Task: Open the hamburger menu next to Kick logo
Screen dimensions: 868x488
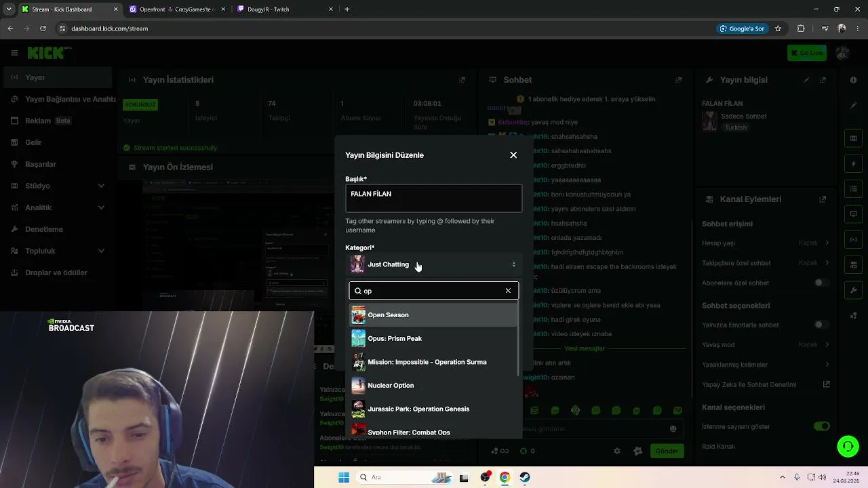Action: click(14, 53)
